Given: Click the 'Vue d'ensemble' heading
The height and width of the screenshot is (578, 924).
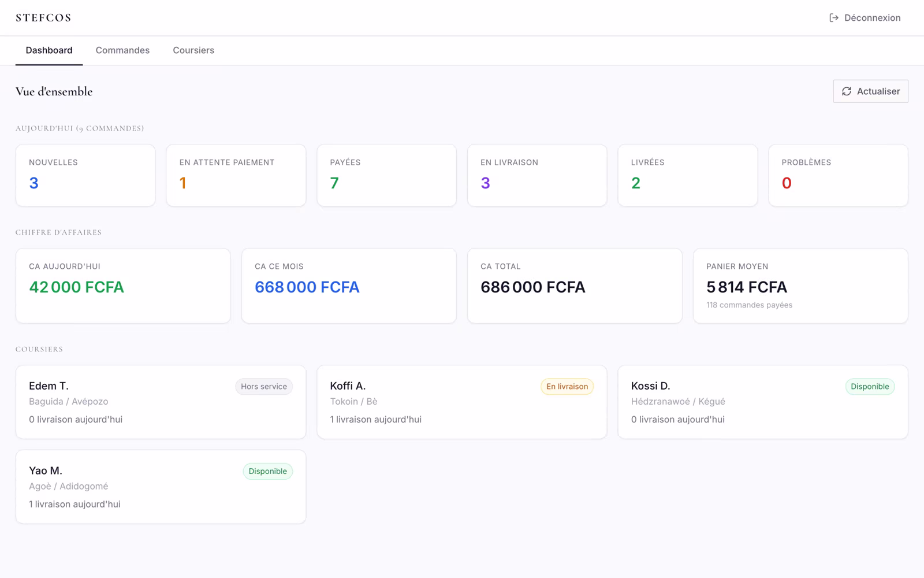Looking at the screenshot, I should (x=54, y=91).
